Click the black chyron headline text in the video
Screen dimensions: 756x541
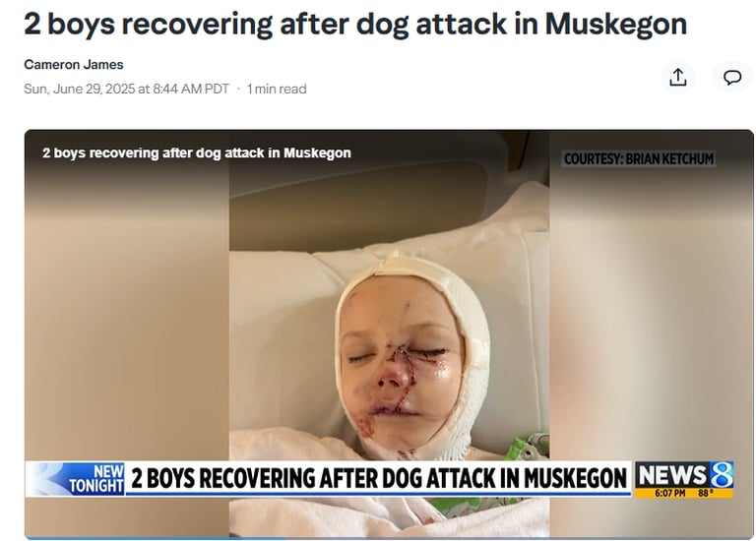click(378, 478)
